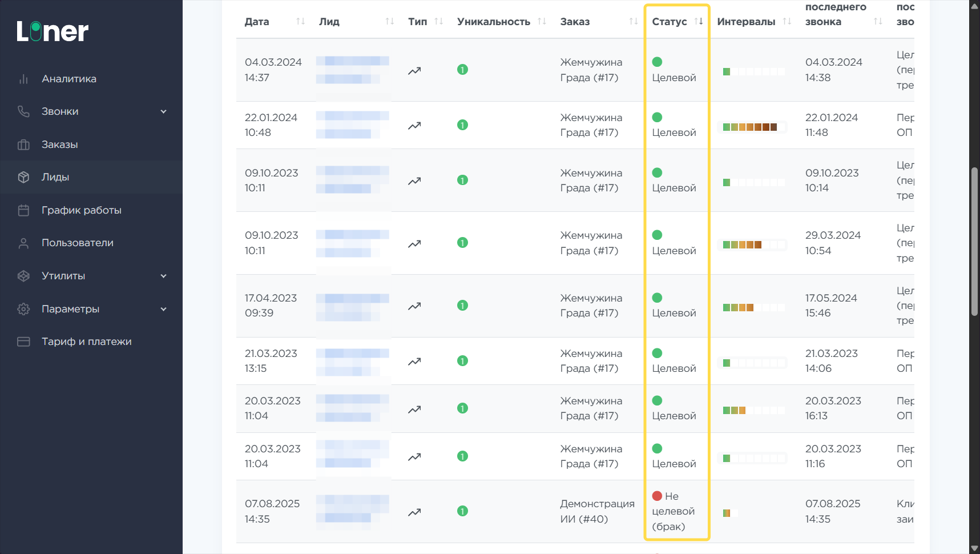Click the card icon for Тариф и платежи
This screenshot has height=554, width=980.
coord(23,342)
